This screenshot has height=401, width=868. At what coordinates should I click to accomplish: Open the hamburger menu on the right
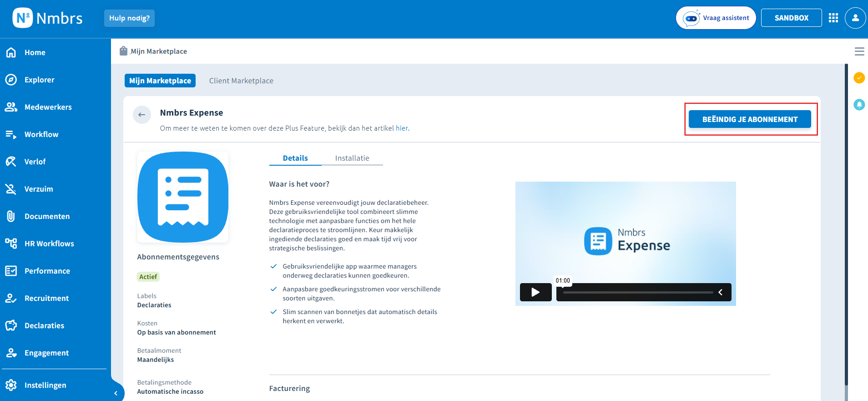859,51
